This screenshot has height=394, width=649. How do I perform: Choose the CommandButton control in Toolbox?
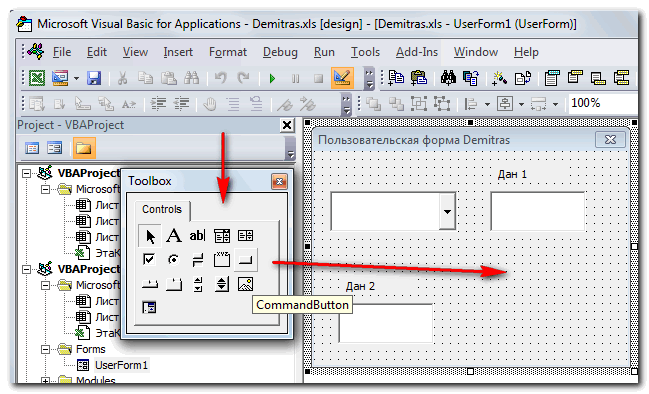pyautogui.click(x=245, y=260)
